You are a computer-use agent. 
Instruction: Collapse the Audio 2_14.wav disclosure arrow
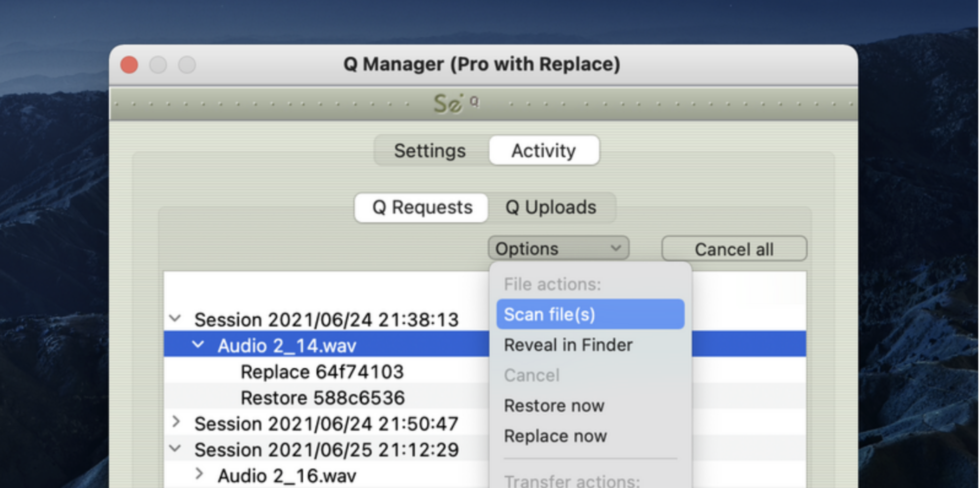(x=198, y=344)
